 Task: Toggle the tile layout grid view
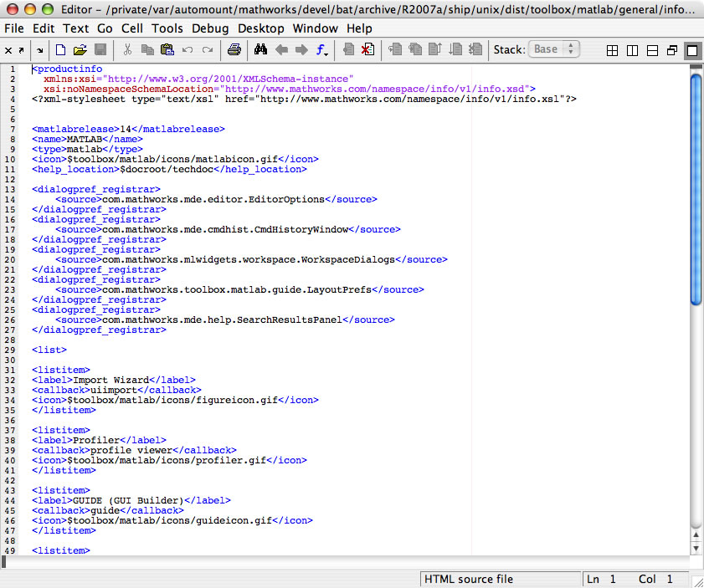612,50
